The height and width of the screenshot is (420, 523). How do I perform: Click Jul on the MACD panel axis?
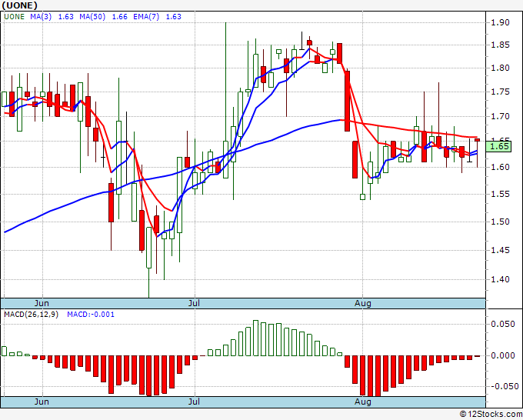tap(194, 402)
